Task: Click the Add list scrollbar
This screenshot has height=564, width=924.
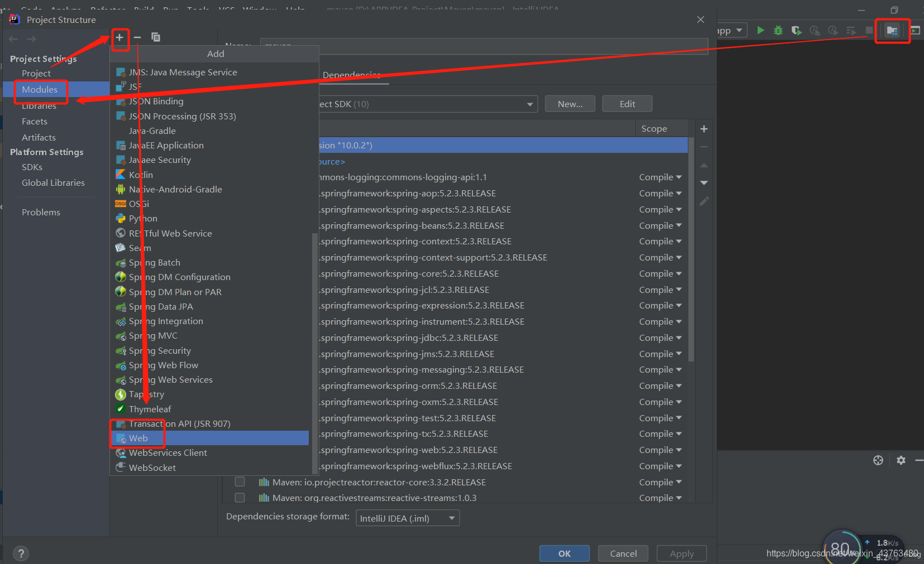Action: click(314, 353)
